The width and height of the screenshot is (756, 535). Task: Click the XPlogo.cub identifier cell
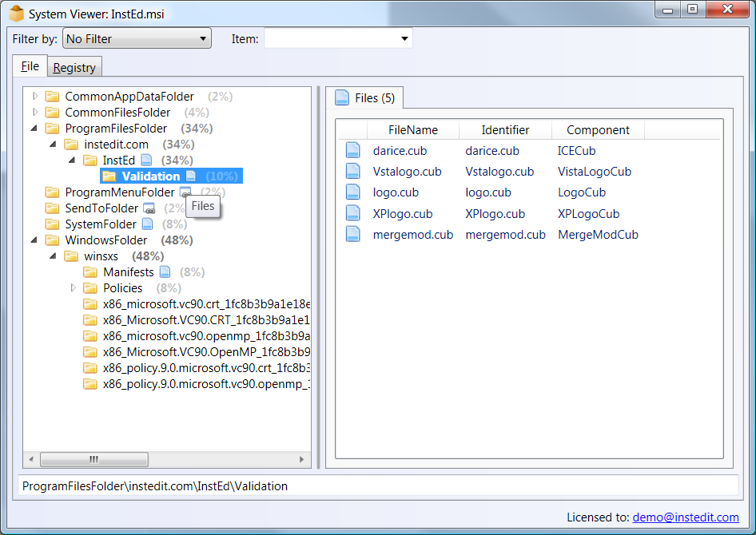[495, 214]
